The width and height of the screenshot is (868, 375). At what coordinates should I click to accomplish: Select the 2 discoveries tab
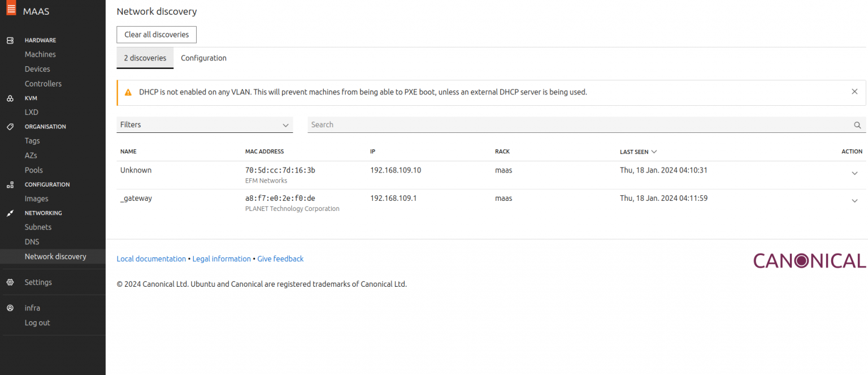click(x=145, y=58)
